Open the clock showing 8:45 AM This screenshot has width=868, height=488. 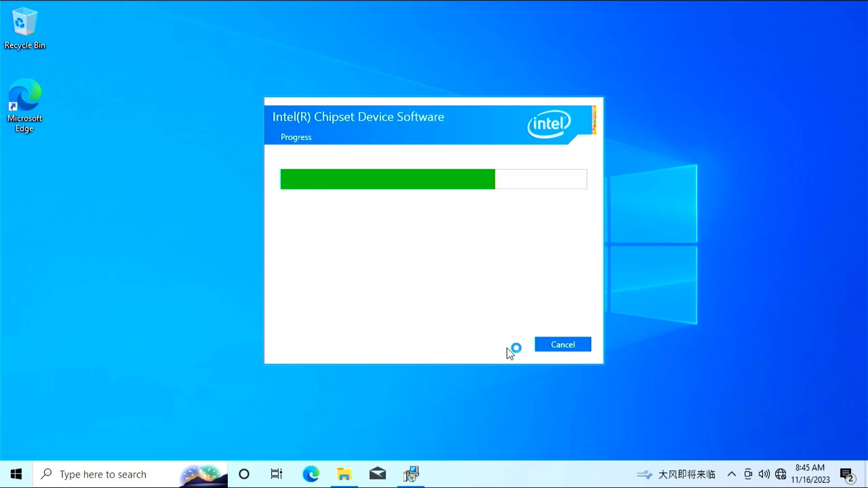coord(811,474)
